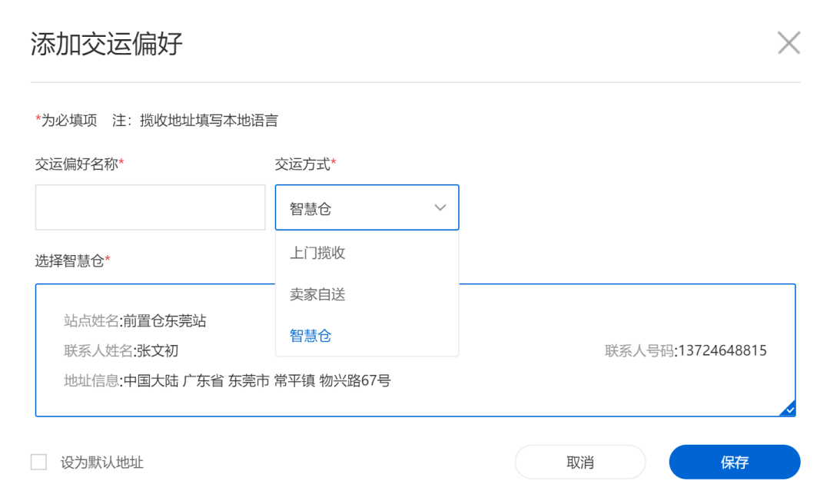
Task: Click the 交运方式 field label
Action: [303, 164]
